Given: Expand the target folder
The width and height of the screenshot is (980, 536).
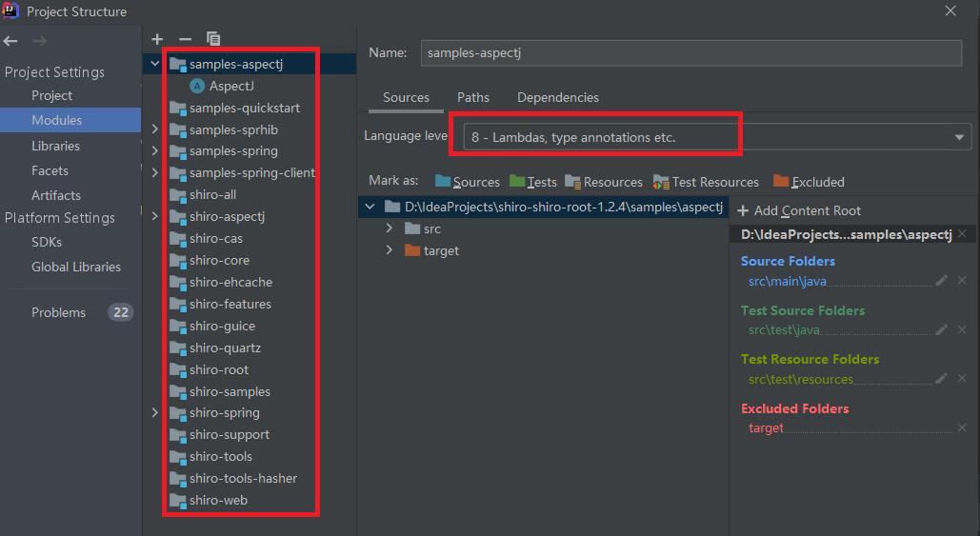Looking at the screenshot, I should tap(390, 249).
